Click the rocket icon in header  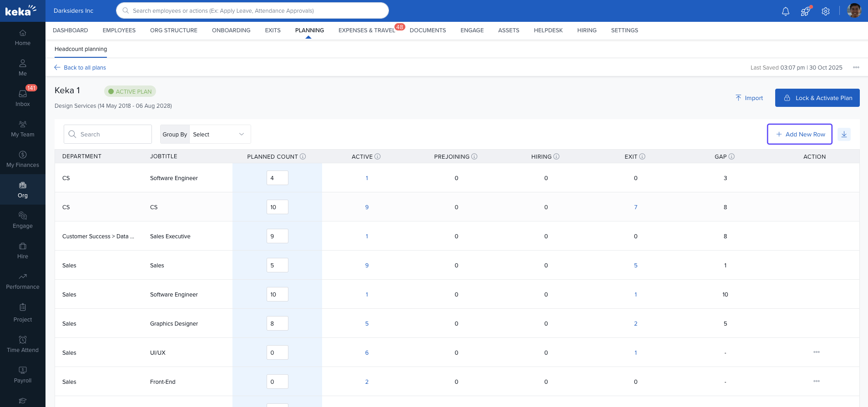[x=805, y=11]
